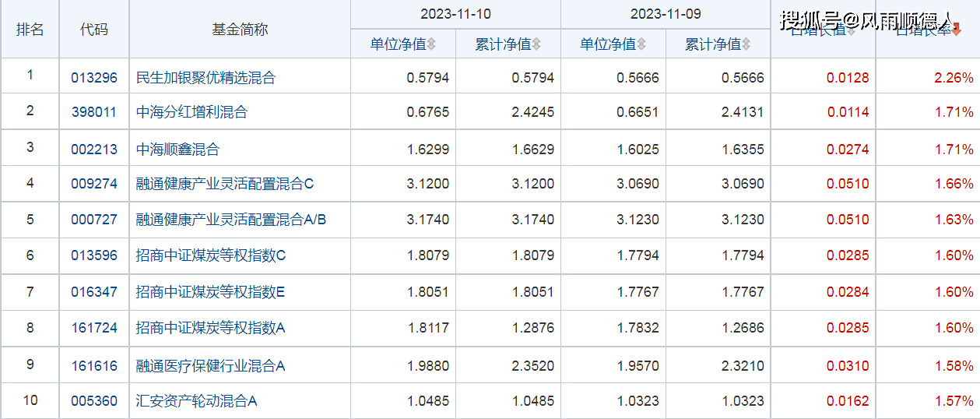Open 民生加银聚优精选混合 fund page
980x419 pixels.
(x=205, y=78)
